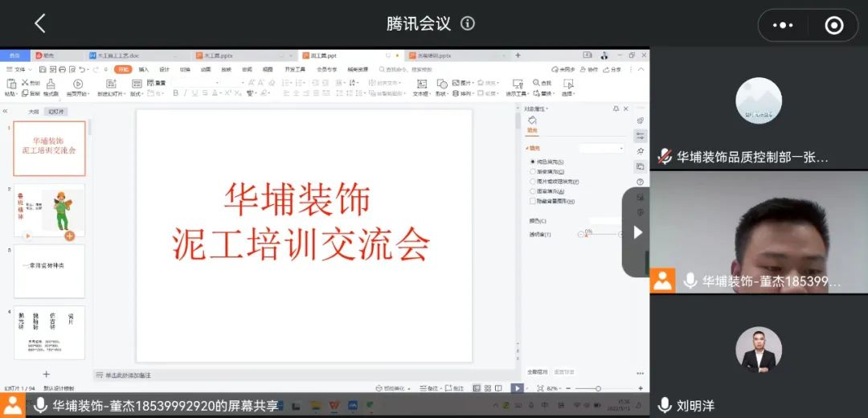Viewport: 868px width, 418px height.
Task: Tap the back arrow in Tencent Meeting
Action: point(40,24)
